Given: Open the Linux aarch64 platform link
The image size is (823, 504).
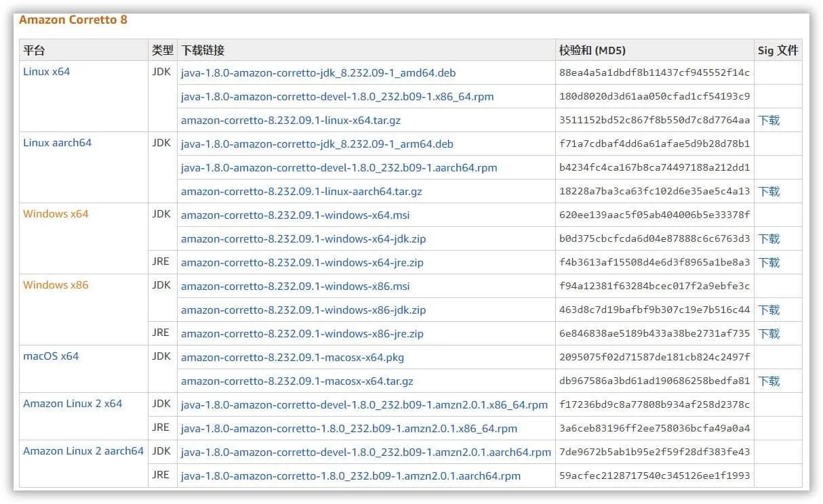Looking at the screenshot, I should coord(57,142).
